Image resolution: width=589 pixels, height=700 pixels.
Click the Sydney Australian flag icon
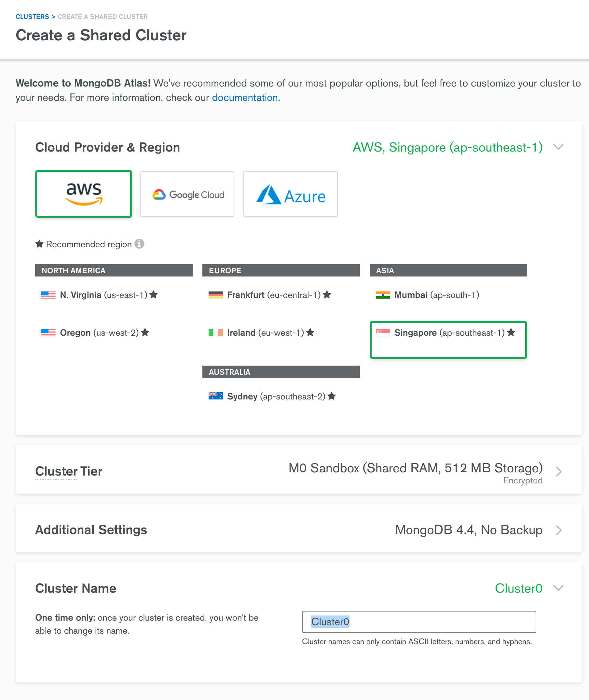tap(216, 396)
